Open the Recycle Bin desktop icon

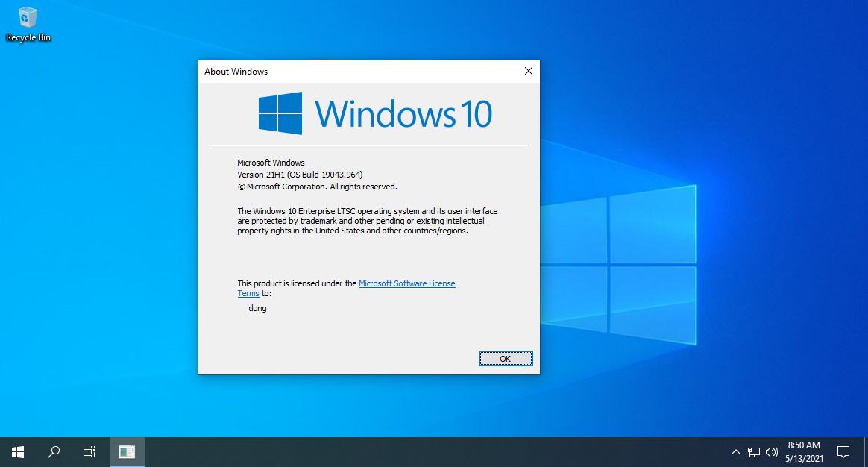coord(28,25)
